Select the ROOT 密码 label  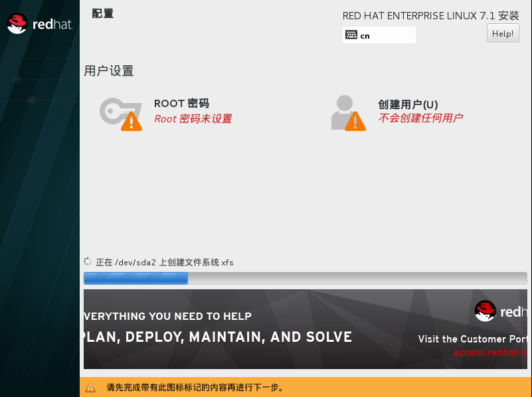point(181,104)
